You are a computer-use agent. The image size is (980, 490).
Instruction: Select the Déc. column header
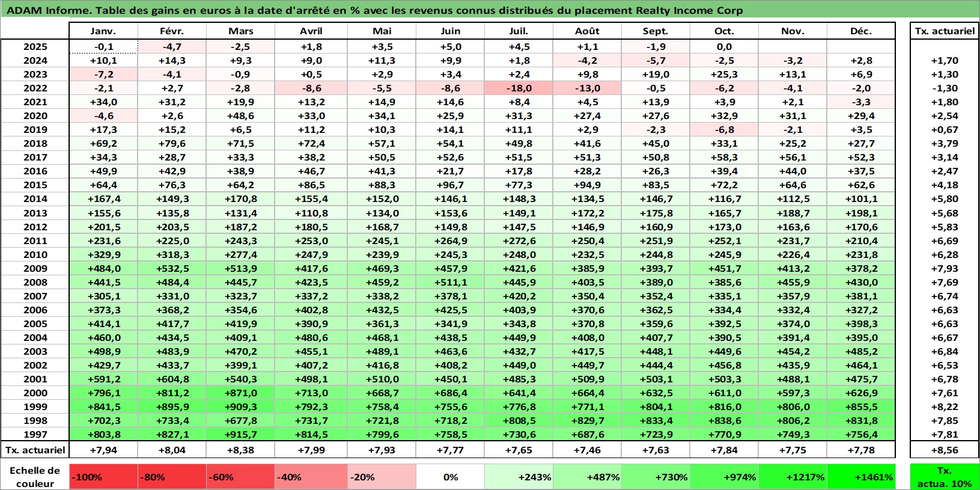861,31
